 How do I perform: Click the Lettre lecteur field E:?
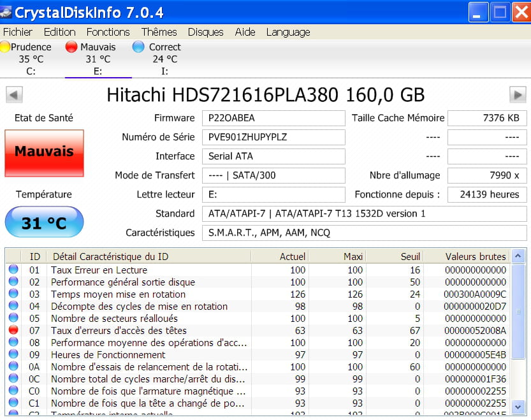[x=273, y=194]
